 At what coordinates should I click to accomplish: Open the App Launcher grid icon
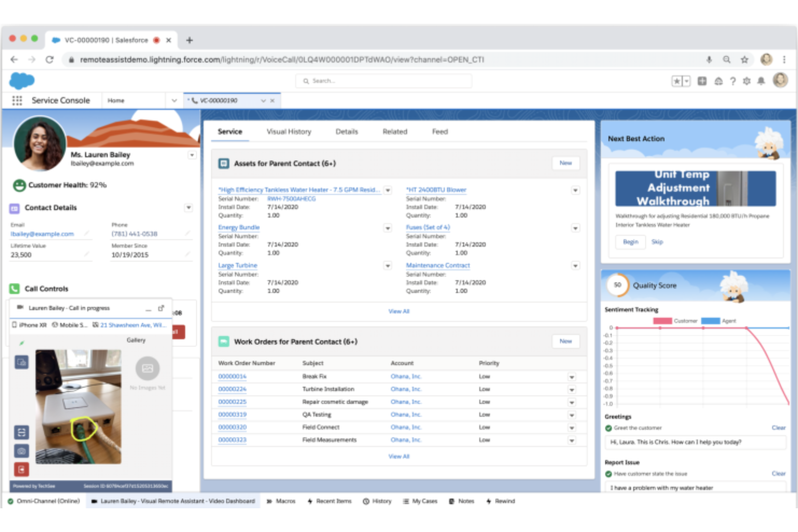pos(16,100)
